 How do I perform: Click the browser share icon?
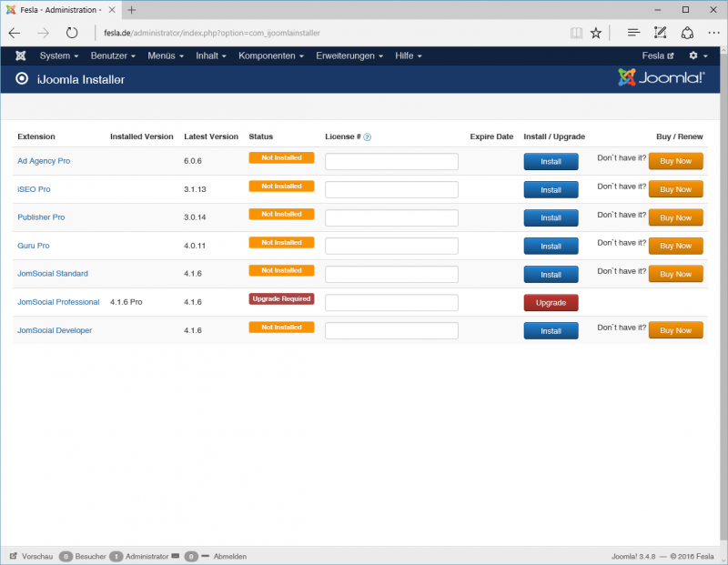pos(687,33)
